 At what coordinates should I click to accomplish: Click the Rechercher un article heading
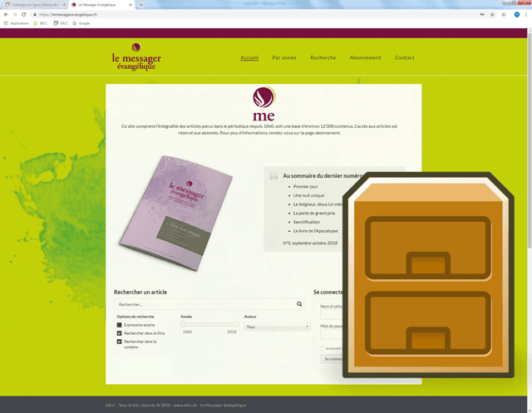pyautogui.click(x=140, y=292)
